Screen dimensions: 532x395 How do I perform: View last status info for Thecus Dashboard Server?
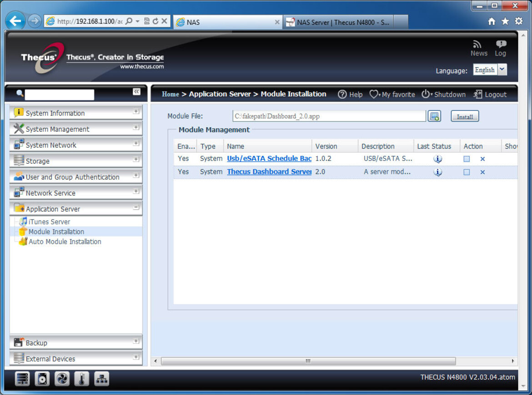point(438,172)
